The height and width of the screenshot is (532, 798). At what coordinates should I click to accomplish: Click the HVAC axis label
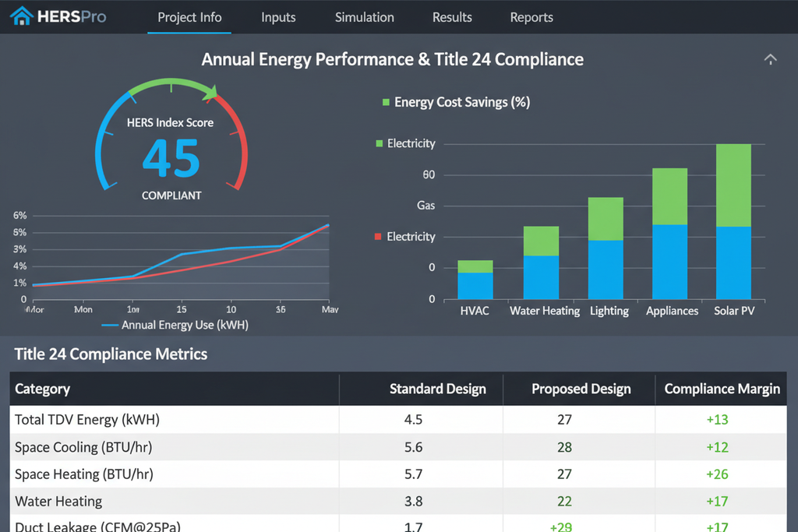[475, 311]
